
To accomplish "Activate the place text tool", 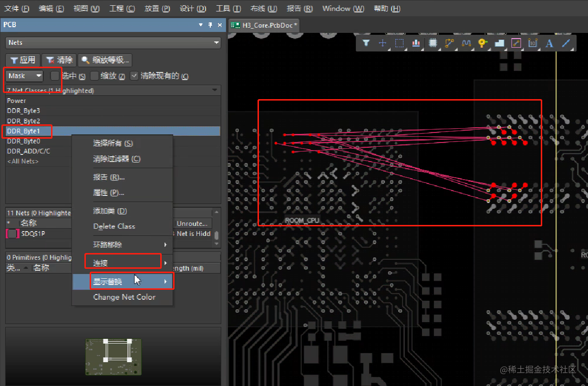I will tap(549, 43).
